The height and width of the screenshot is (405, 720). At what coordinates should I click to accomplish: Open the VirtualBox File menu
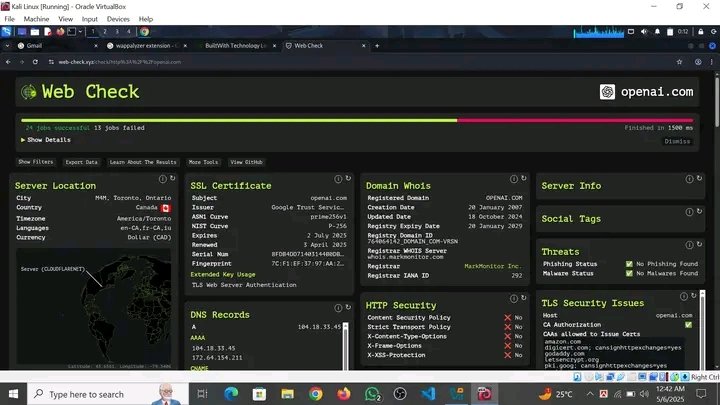pos(10,19)
